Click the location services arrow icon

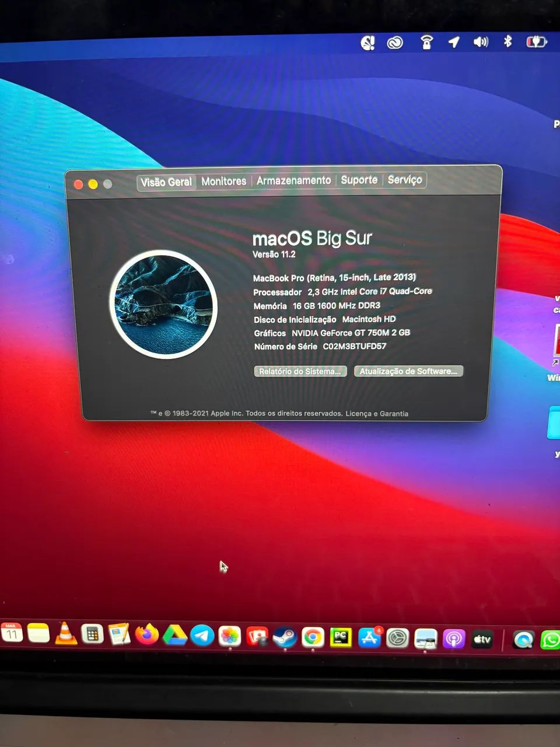tap(454, 42)
